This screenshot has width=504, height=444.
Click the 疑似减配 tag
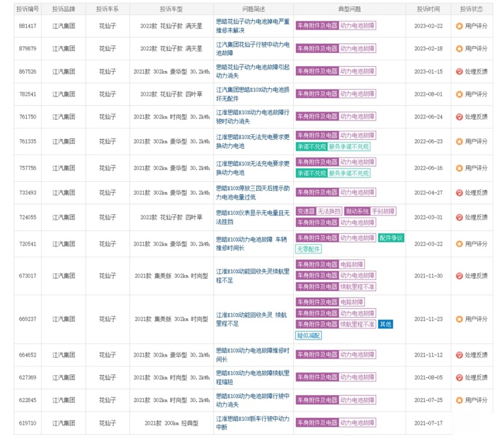click(x=308, y=336)
